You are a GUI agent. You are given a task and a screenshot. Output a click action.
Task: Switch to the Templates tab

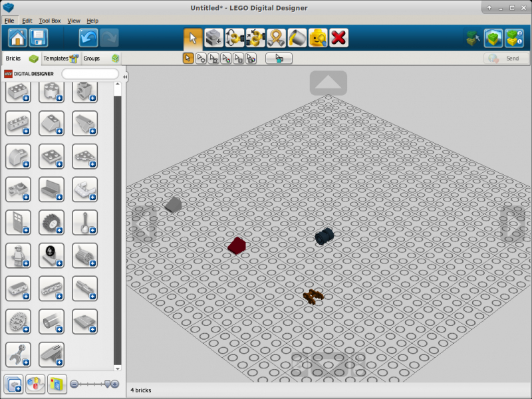(x=61, y=59)
